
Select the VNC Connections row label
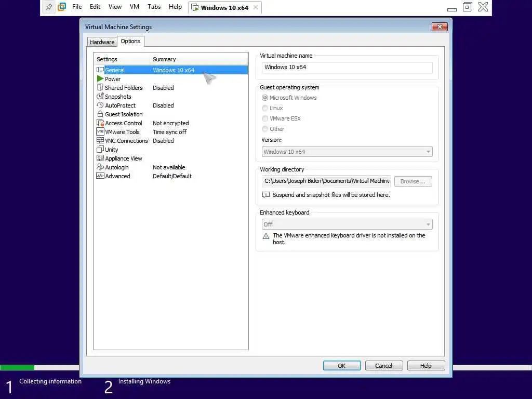pos(126,141)
